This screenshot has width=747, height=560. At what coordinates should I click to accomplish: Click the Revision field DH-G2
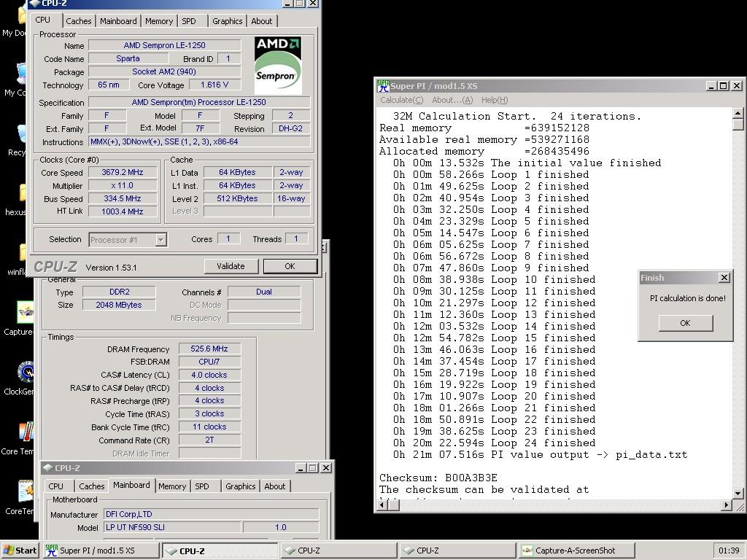(290, 128)
